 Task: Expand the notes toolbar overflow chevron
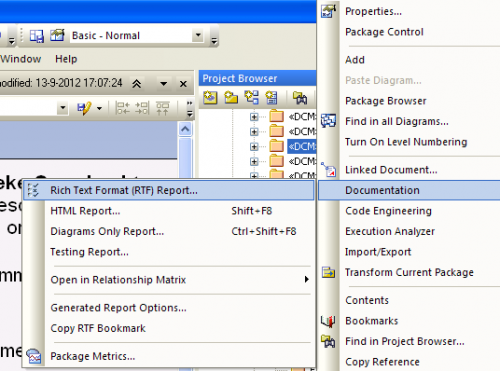(189, 109)
